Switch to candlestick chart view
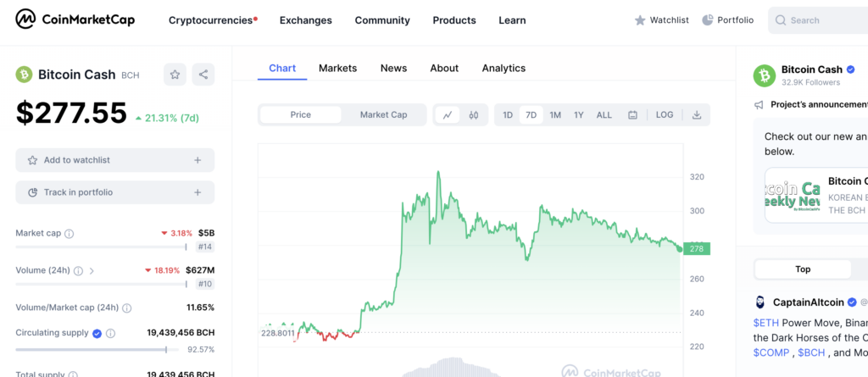 (473, 114)
